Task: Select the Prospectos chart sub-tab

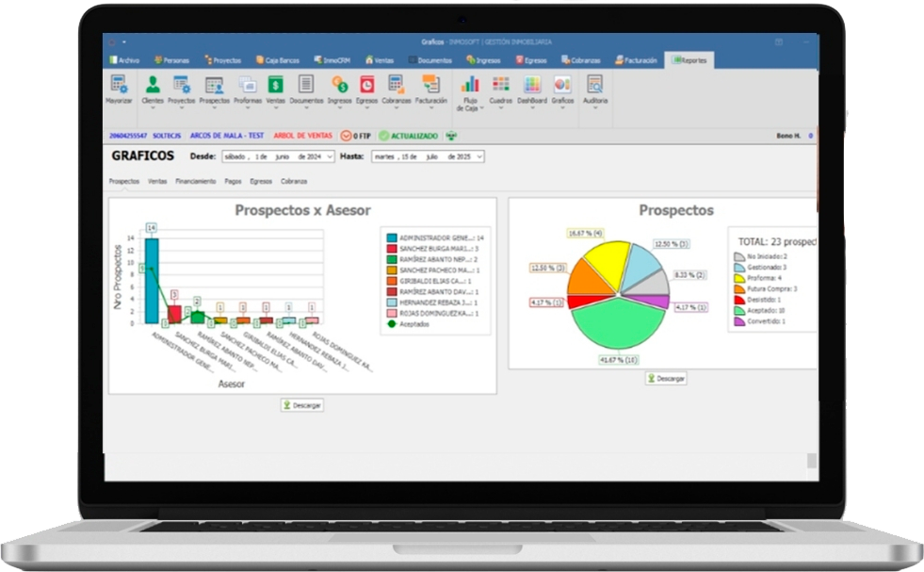Action: pos(124,181)
